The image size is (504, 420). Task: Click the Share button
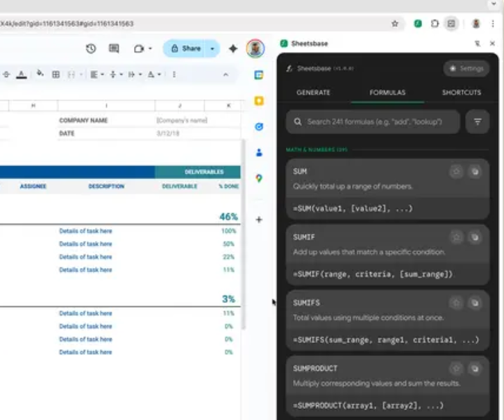(185, 49)
